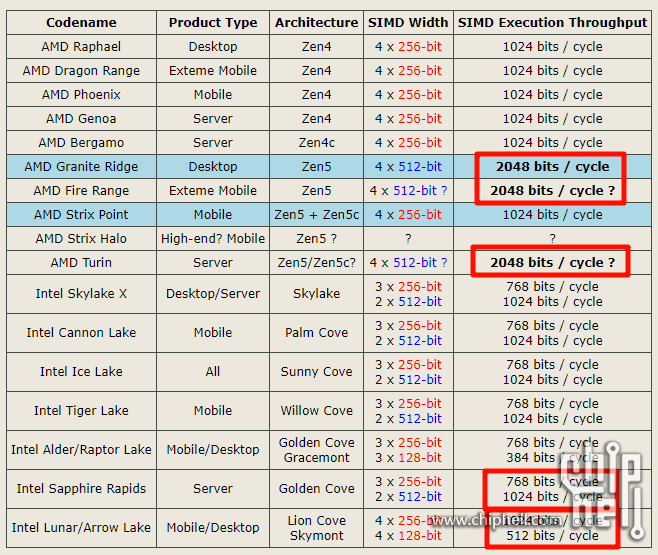Image resolution: width=658 pixels, height=555 pixels.
Task: Click the Zen5 + Zen5c architecture cell
Action: click(x=316, y=214)
